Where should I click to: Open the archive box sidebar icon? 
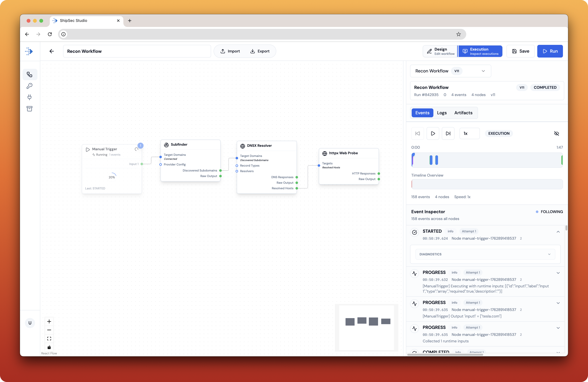tap(29, 109)
